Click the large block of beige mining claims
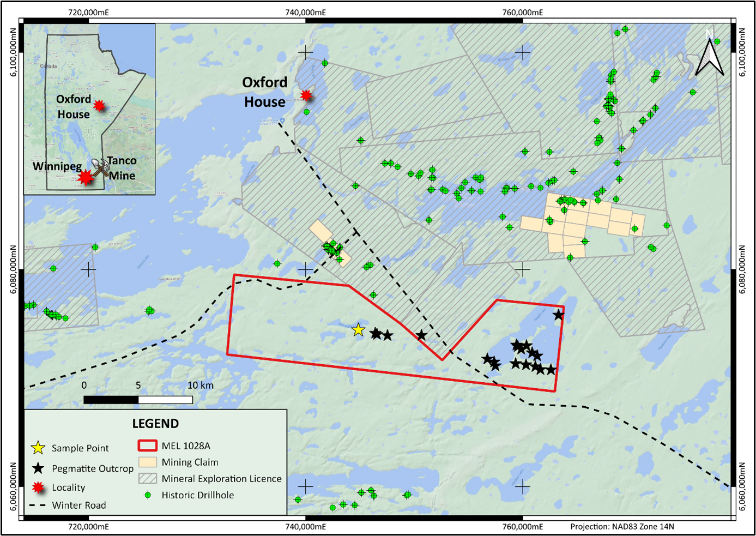The width and height of the screenshot is (756, 536). (582, 225)
